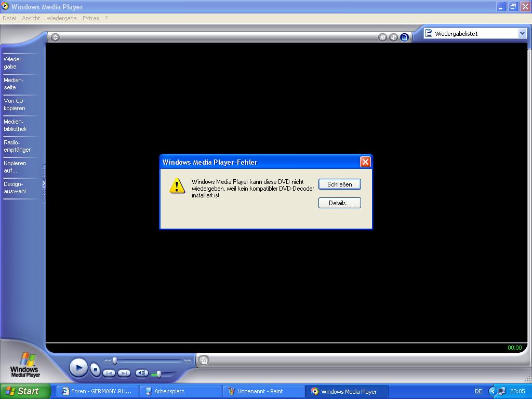Open the Datei menu

(x=9, y=18)
